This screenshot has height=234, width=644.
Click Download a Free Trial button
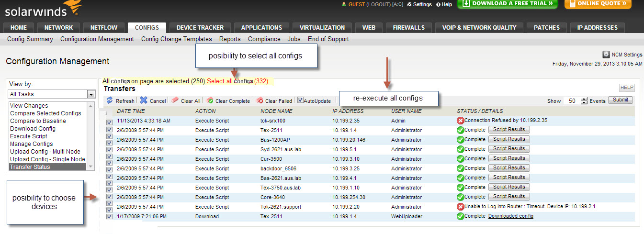pyautogui.click(x=507, y=4)
